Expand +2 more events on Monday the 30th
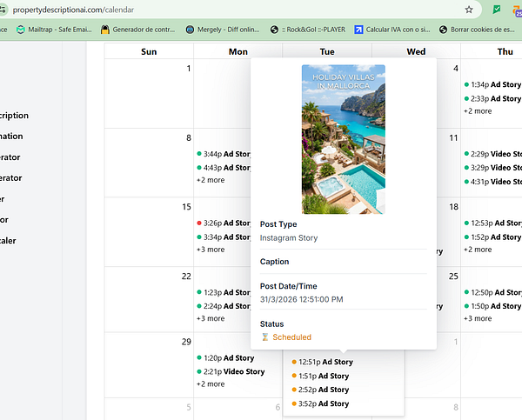This screenshot has width=522, height=420. click(x=211, y=384)
